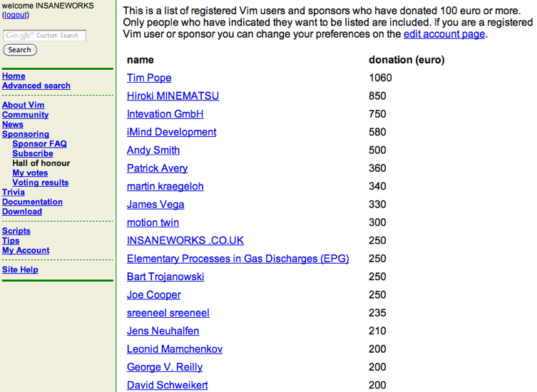Open George V. Reilly link
This screenshot has height=392, width=537.
pos(165,367)
